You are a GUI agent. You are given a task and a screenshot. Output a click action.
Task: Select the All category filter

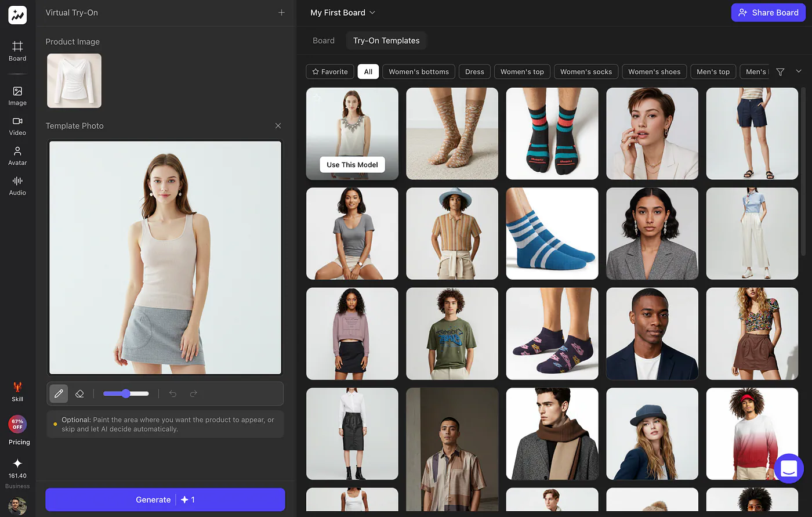pyautogui.click(x=368, y=71)
